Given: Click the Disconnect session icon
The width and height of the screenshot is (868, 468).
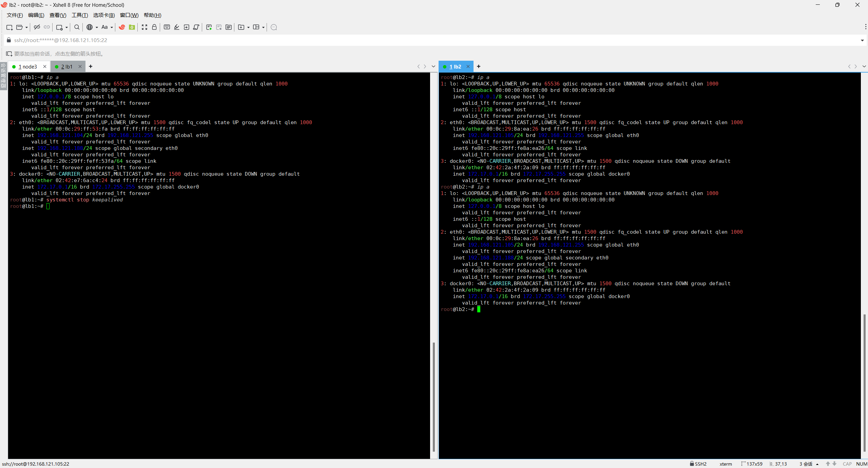Looking at the screenshot, I should (37, 27).
